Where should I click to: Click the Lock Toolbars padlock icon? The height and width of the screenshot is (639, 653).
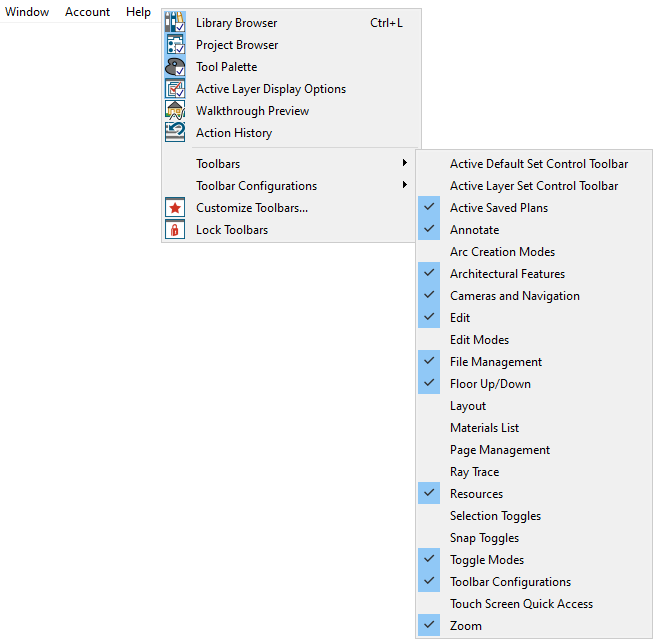click(175, 230)
